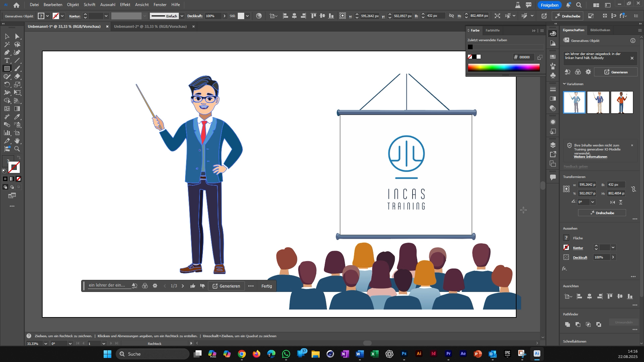Open the info icon beside Generatives Objekt
Image resolution: width=644 pixels, height=362 pixels.
point(633,41)
